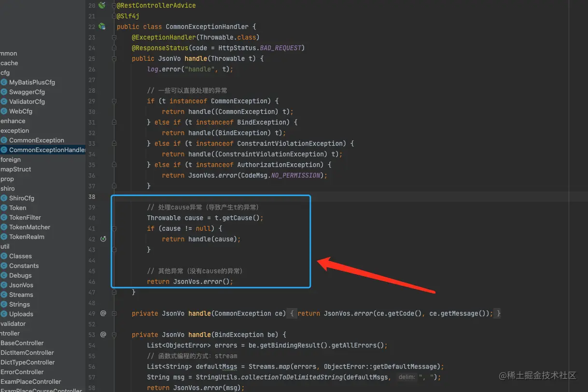Select the validator package in the tree
This screenshot has height=392, width=588.
point(13,323)
